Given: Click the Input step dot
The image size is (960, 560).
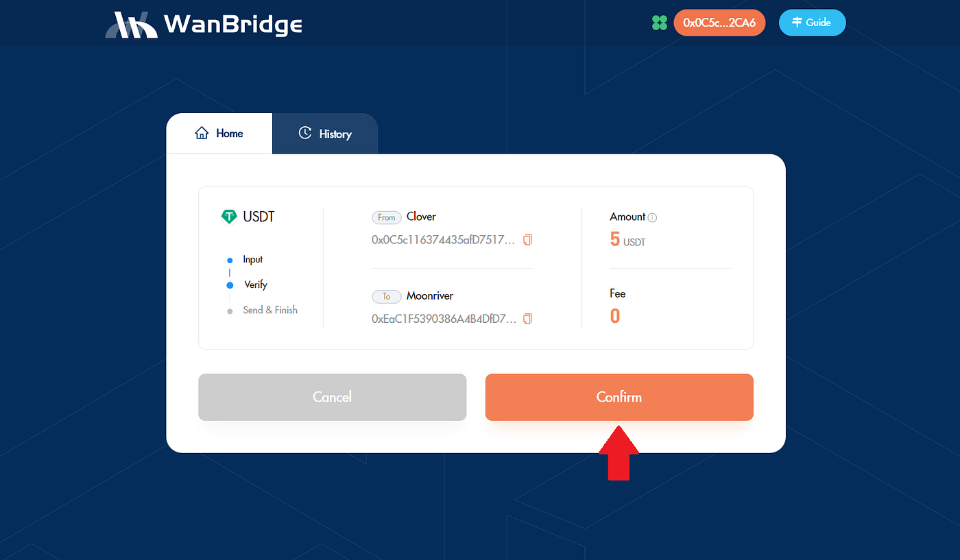Looking at the screenshot, I should coord(230,260).
